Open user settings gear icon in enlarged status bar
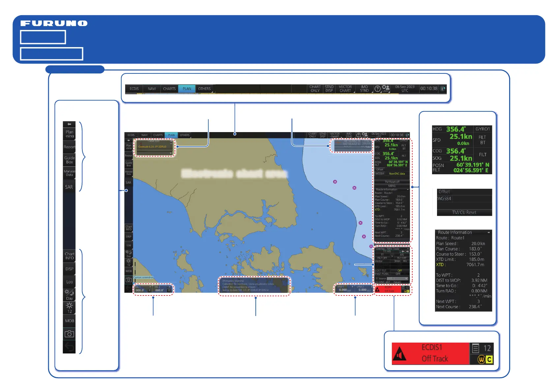The image size is (555, 392). click(x=386, y=89)
